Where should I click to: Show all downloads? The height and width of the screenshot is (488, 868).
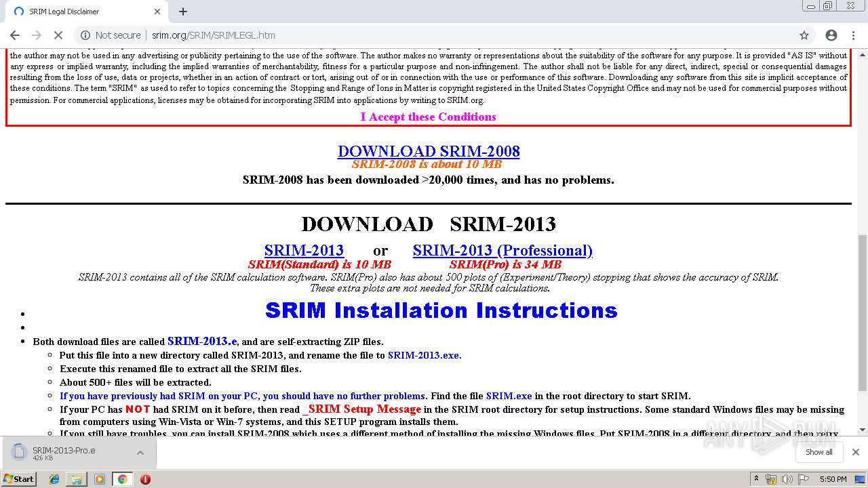tap(818, 452)
